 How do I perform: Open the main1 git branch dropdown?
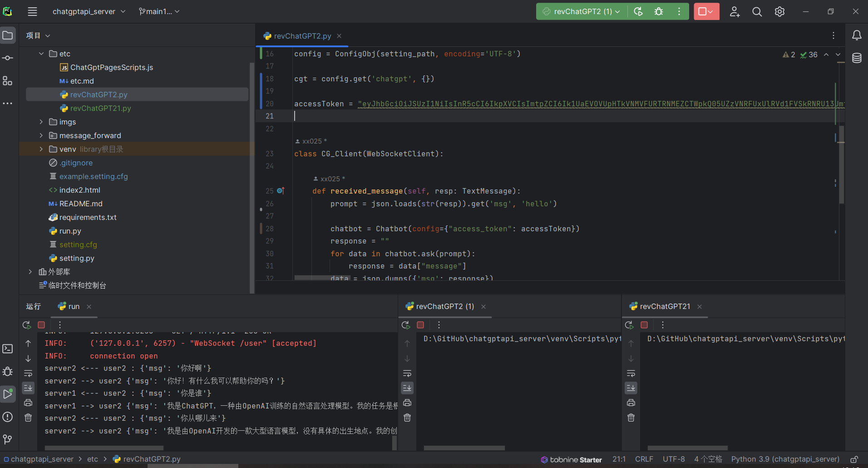click(159, 11)
